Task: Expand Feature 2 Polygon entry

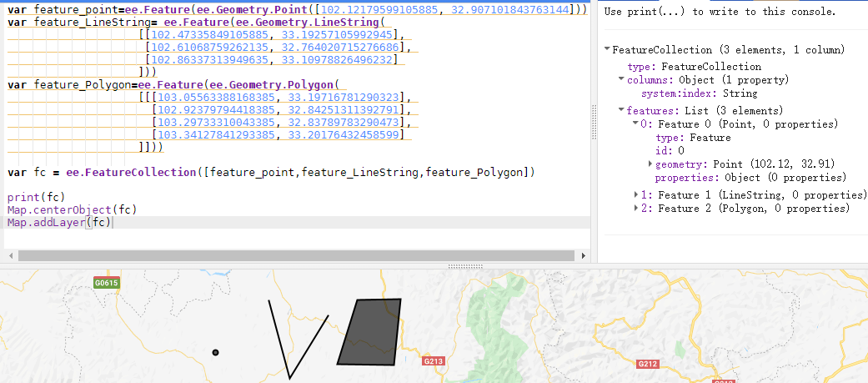Action: click(x=636, y=209)
